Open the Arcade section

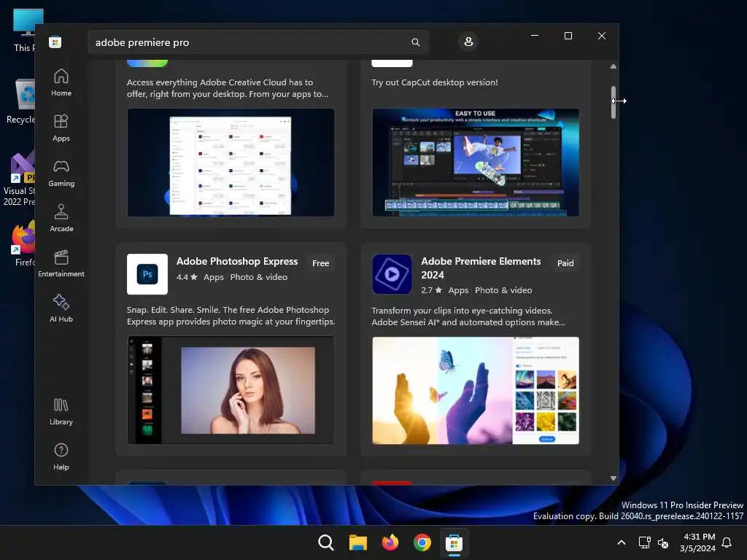click(61, 219)
